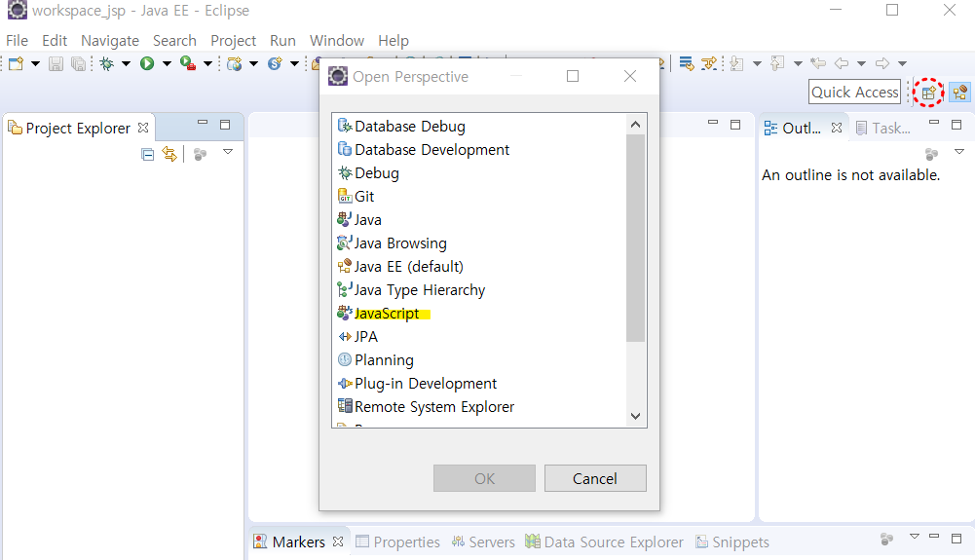975x560 pixels.
Task: Select the Java Browsing perspective
Action: pos(392,243)
